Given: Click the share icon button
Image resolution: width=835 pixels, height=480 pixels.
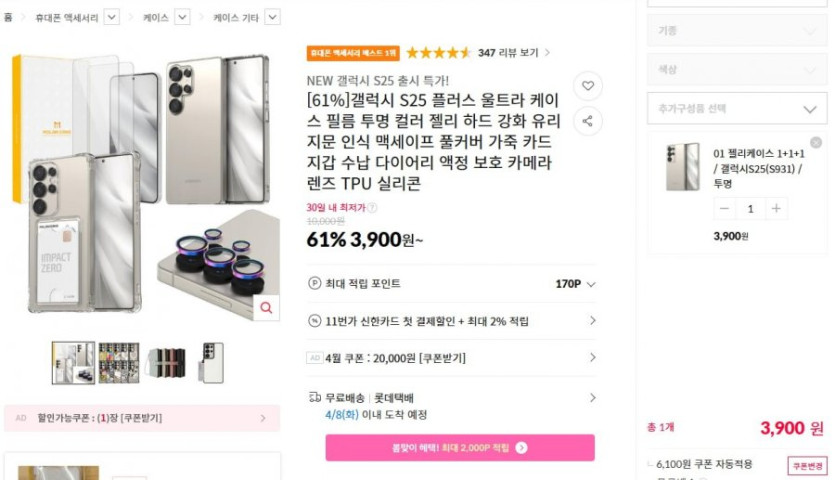Looking at the screenshot, I should 588,121.
